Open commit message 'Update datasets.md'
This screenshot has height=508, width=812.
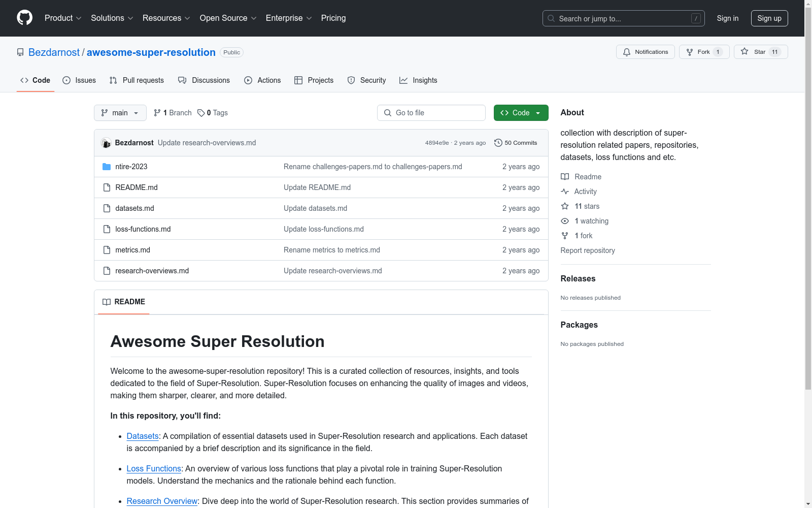(x=316, y=208)
